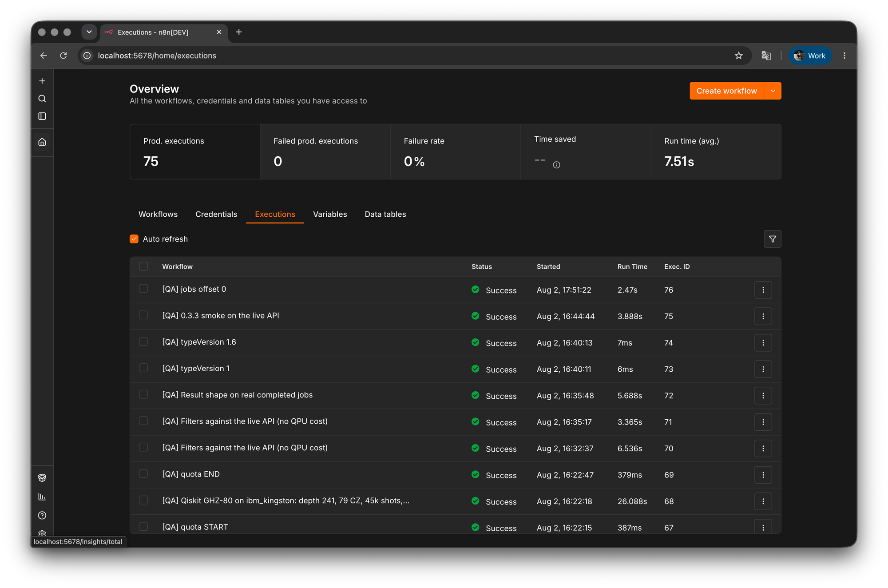Screen dimensions: 888x588
Task: Select the checkbox for Result shape row
Action: point(143,394)
